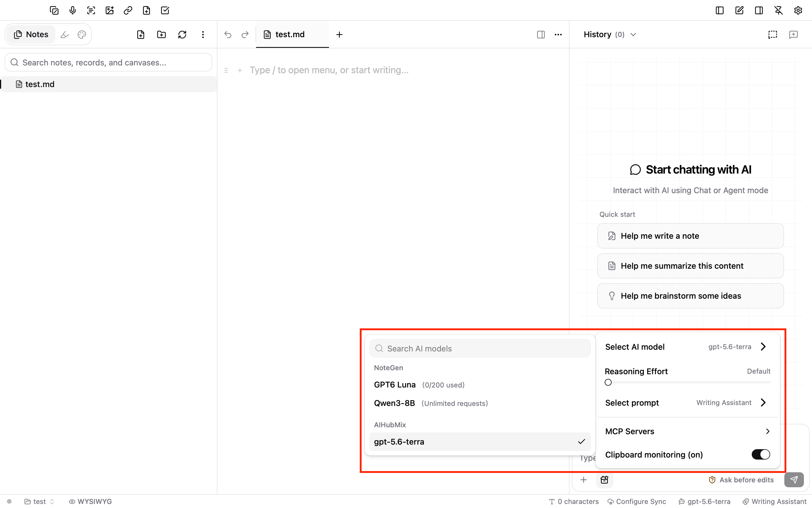Screen dimensions: 812x508
Task: Toggle the left sidebar panel icon
Action: point(720,10)
